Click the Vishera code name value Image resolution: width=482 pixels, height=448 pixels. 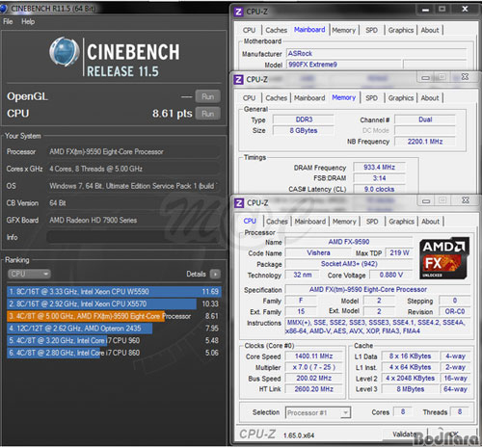tap(318, 252)
